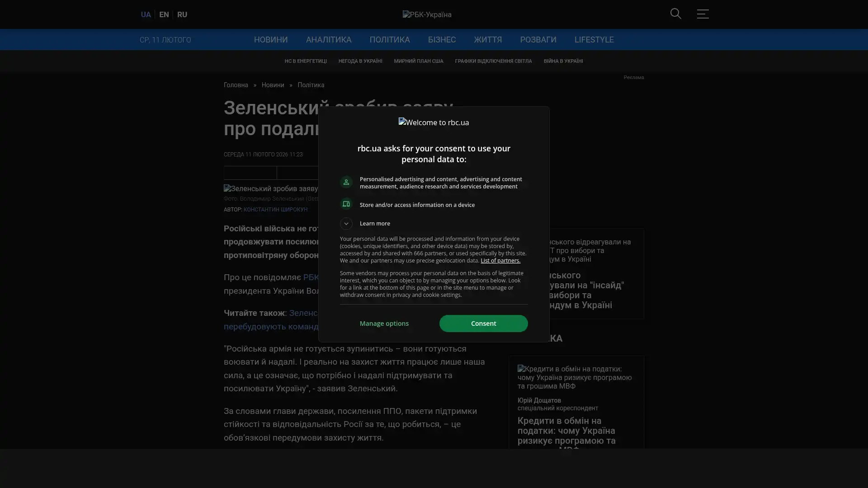This screenshot has height=488, width=868.
Task: Open the НОВИНИ menu section
Action: [x=270, y=40]
